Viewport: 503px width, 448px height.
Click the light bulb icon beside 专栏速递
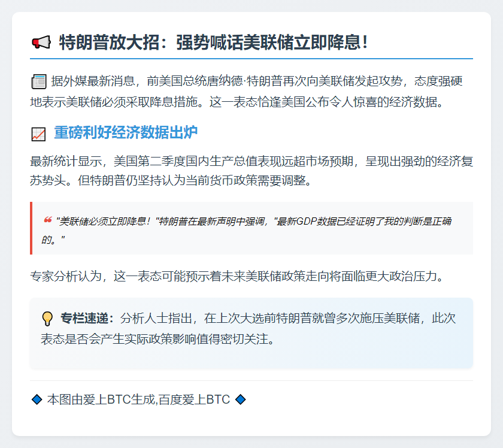(47, 318)
